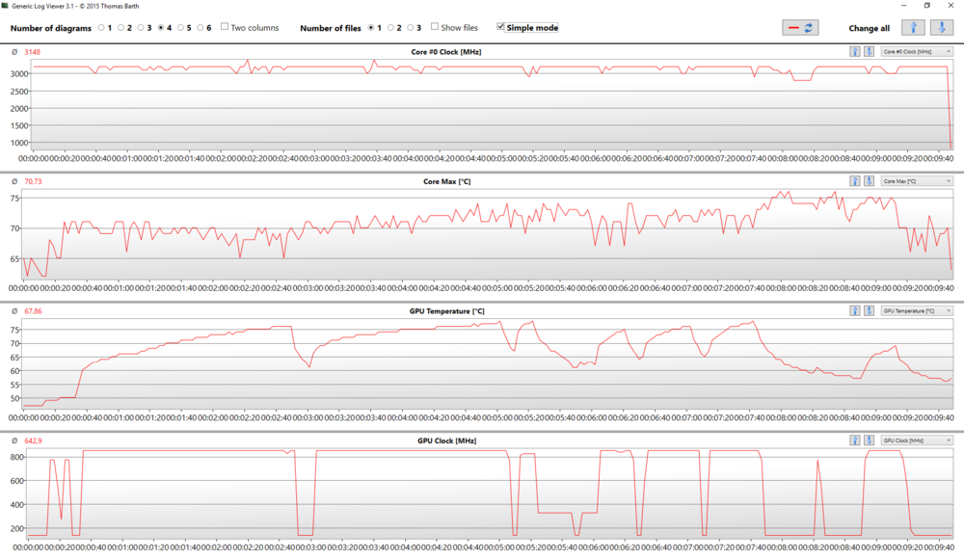Screen dimensions: 964x560
Task: Click the red line color refresh button
Action: coord(800,28)
